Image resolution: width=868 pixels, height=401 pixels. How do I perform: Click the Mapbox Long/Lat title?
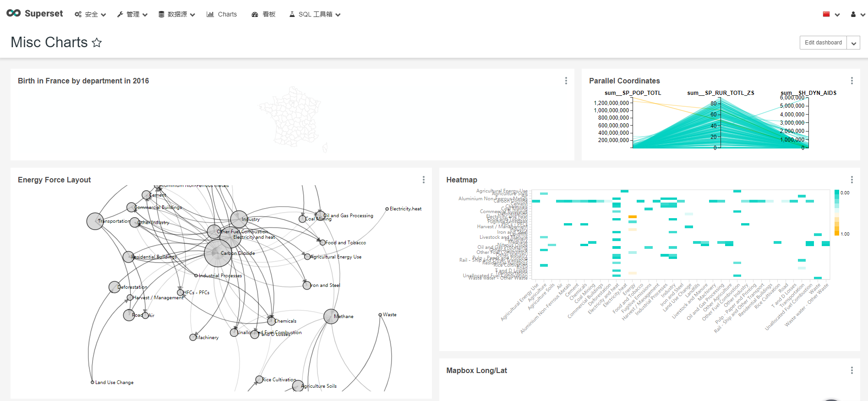476,370
